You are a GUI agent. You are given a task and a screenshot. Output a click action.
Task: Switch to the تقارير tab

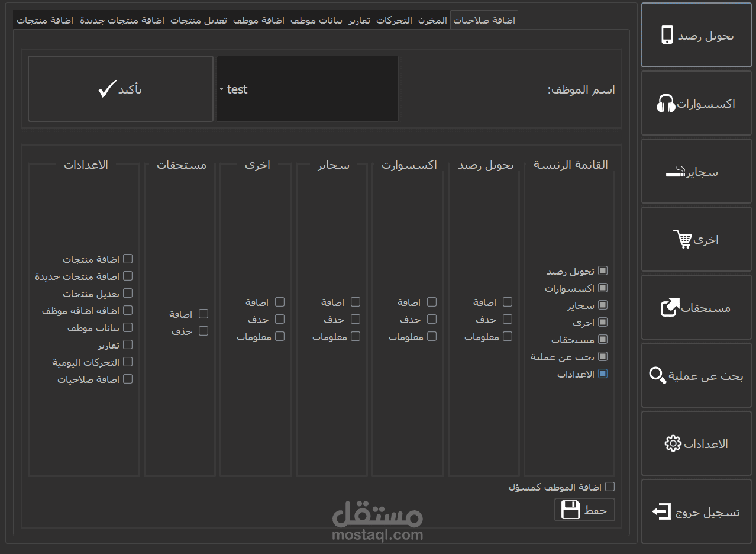tap(359, 20)
